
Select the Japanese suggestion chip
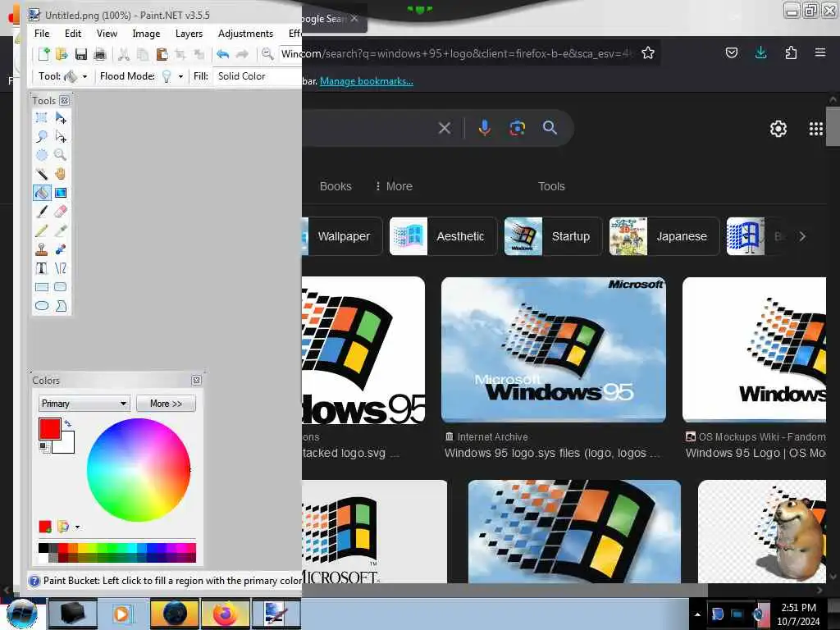[664, 236]
